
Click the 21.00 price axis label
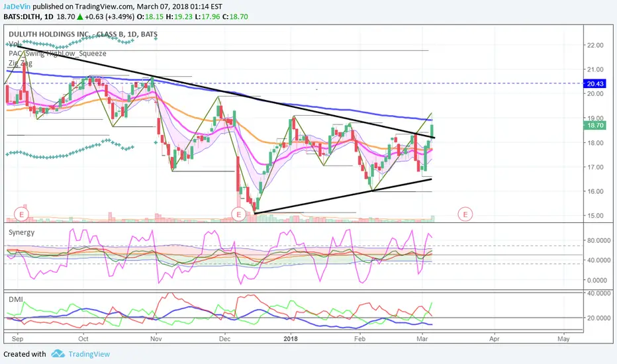point(595,69)
